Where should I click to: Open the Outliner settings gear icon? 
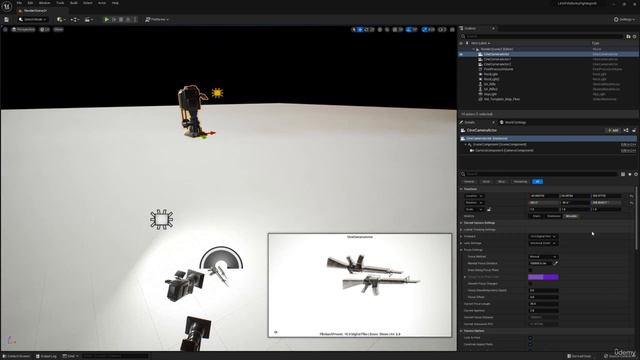[634, 36]
